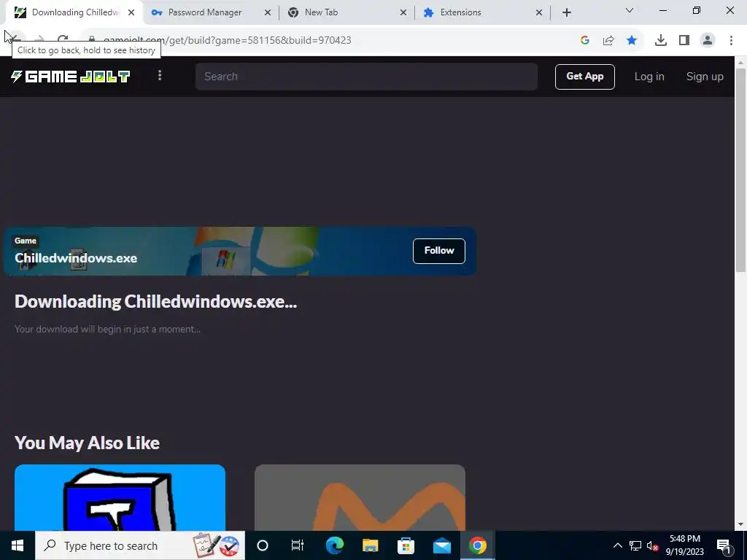
Task: Reload the current page
Action: tap(63, 40)
